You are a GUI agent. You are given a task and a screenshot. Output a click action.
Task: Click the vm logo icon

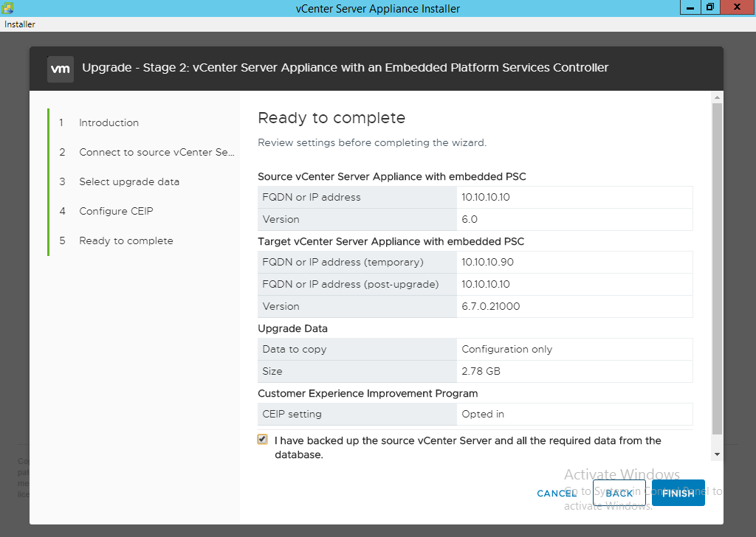click(61, 69)
